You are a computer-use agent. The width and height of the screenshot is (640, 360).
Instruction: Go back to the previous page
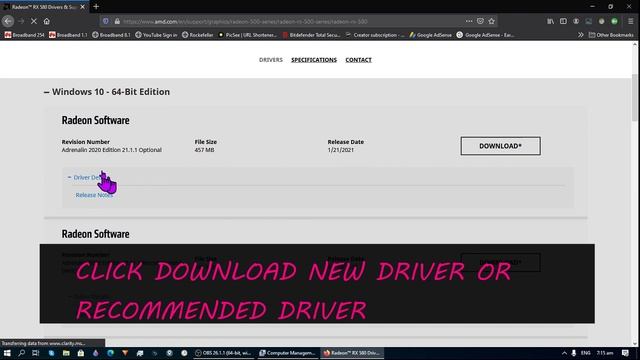point(8,21)
